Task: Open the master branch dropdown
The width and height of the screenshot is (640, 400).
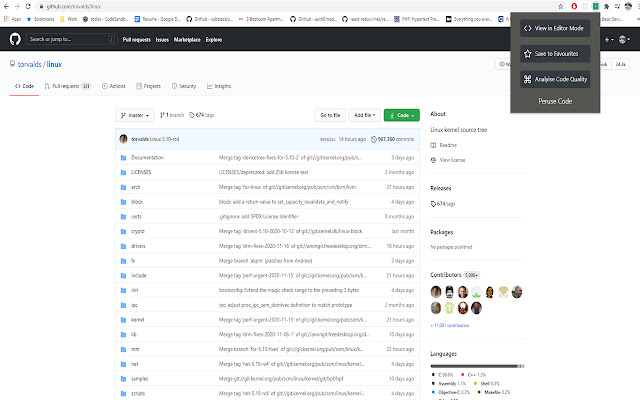Action: click(135, 115)
